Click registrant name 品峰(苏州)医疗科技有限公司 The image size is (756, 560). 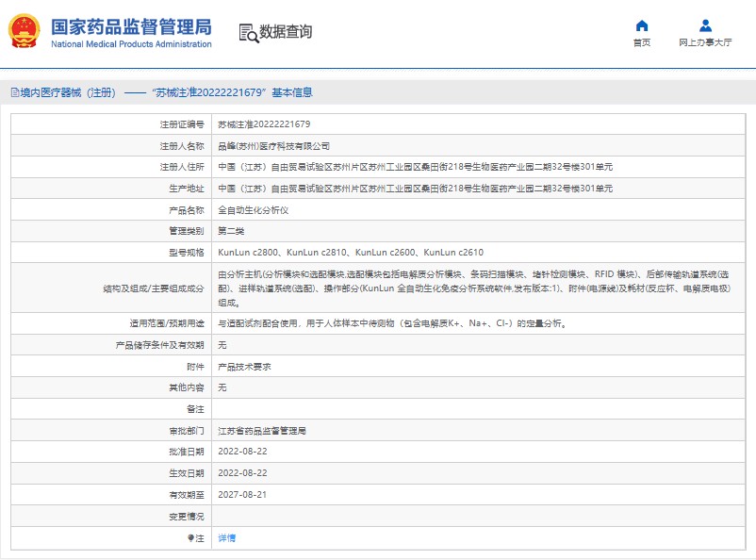[273, 146]
